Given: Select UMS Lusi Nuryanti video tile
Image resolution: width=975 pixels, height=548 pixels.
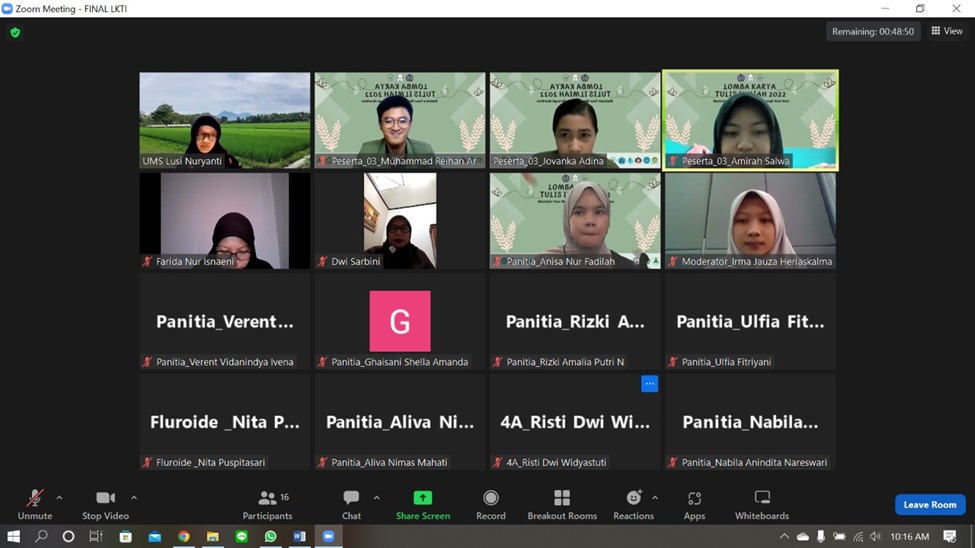Looking at the screenshot, I should (225, 120).
